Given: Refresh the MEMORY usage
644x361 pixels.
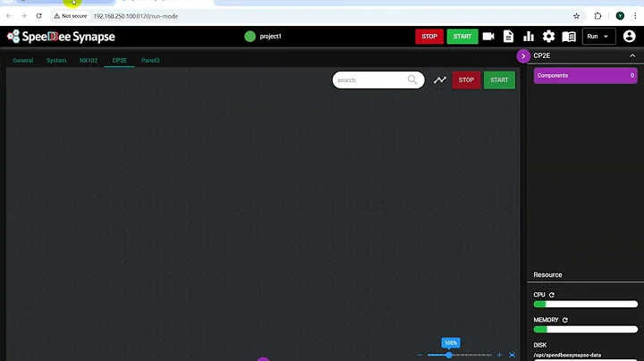Looking at the screenshot, I should pyautogui.click(x=564, y=320).
